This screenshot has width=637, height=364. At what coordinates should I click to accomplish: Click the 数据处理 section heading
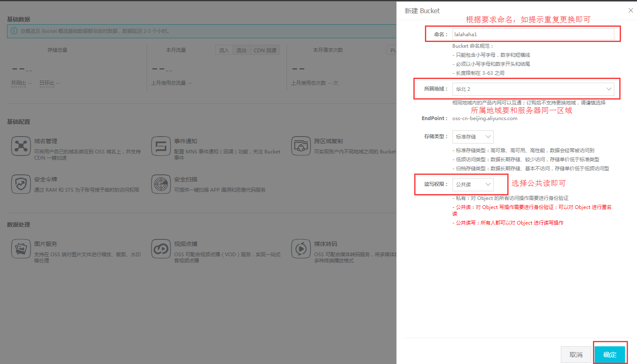click(19, 225)
